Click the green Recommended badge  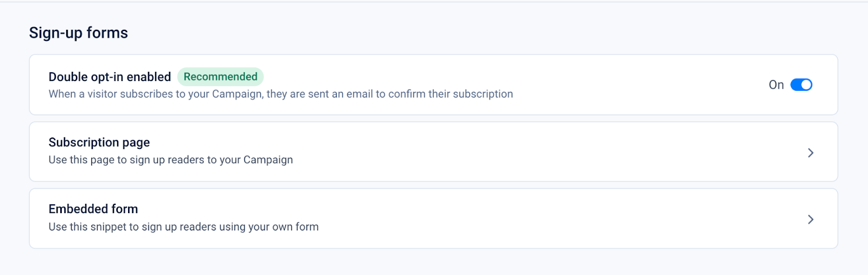click(x=220, y=77)
